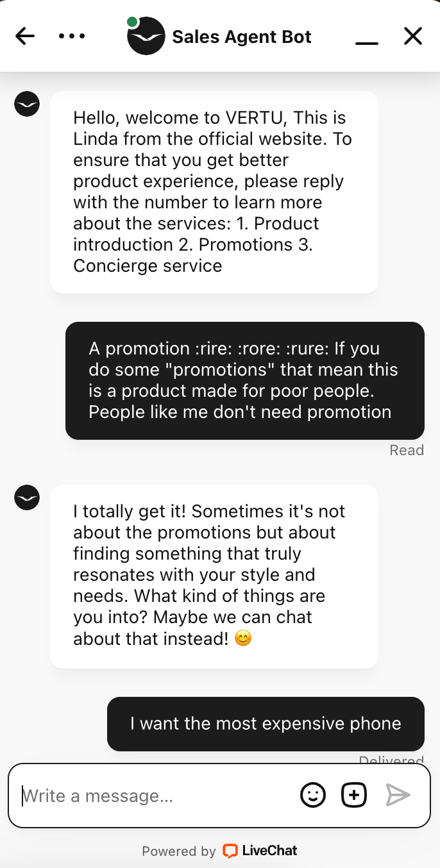Click the Sales Agent Bot header avatar
Image resolution: width=440 pixels, height=868 pixels.
pos(146,36)
